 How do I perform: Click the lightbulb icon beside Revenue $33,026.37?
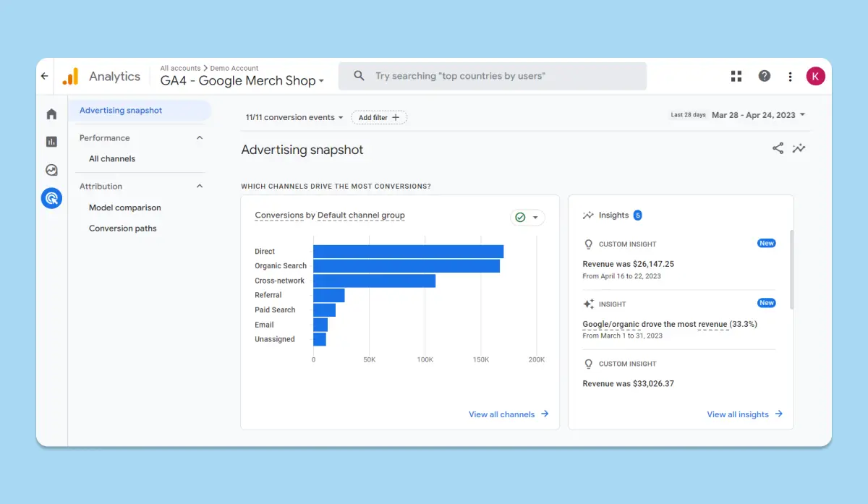588,364
